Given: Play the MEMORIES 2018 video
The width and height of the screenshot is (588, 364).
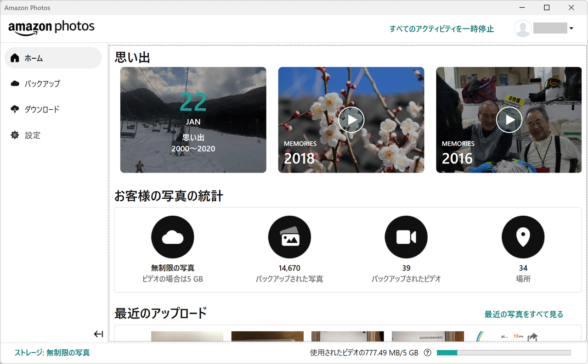Looking at the screenshot, I should tap(351, 120).
